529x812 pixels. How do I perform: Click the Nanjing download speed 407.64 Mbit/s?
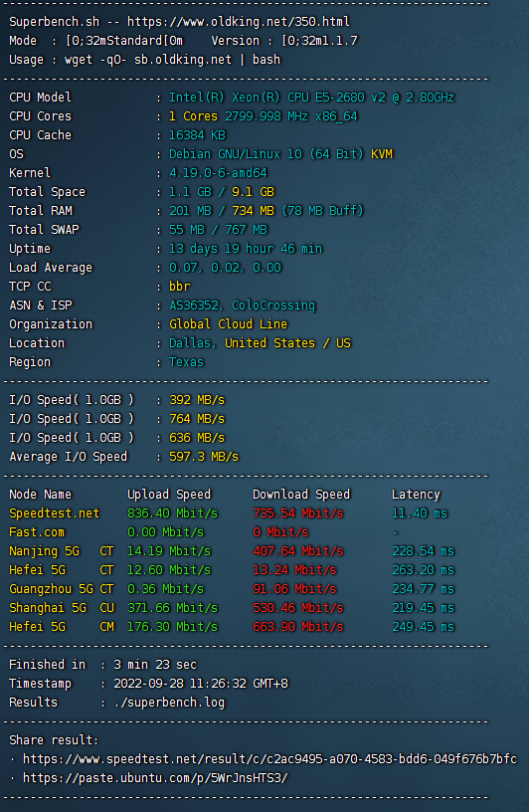click(x=298, y=551)
